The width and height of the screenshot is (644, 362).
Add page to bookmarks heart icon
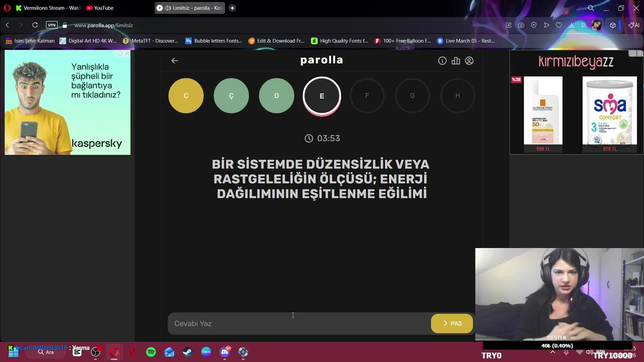[559, 25]
